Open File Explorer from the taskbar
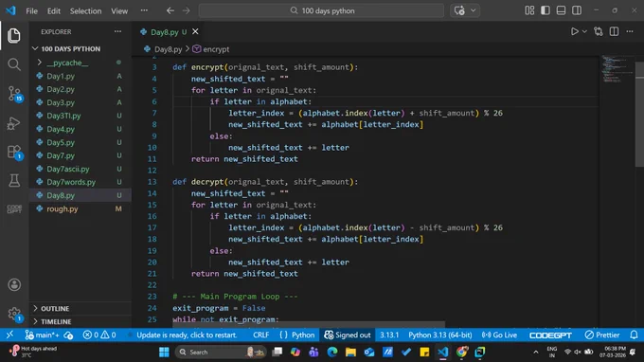The width and height of the screenshot is (644, 362). (x=350, y=353)
